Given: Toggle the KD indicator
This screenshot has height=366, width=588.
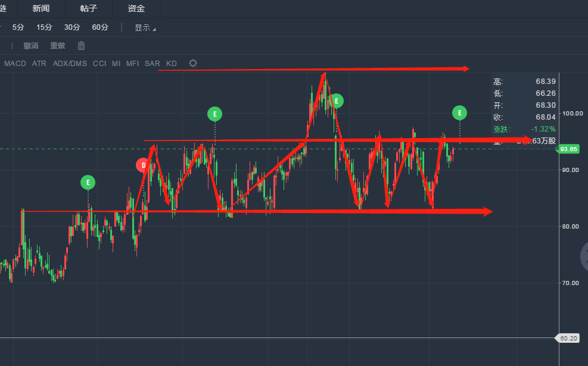Looking at the screenshot, I should pyautogui.click(x=172, y=63).
